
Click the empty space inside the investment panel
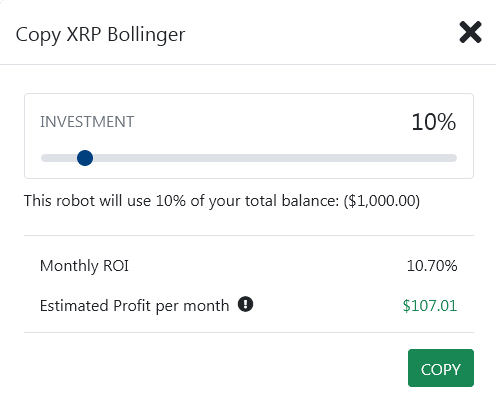(267, 122)
